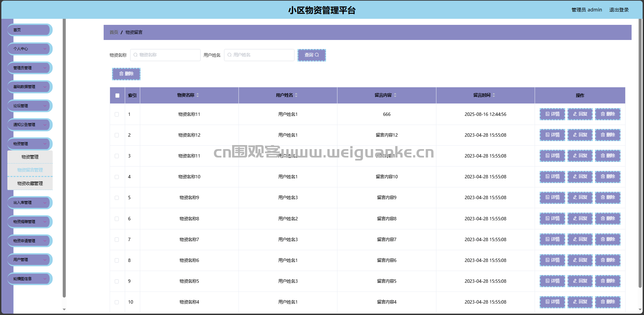Expand the 个人中心 sidebar menu
Viewport: 644px width, 315px height.
click(x=30, y=49)
